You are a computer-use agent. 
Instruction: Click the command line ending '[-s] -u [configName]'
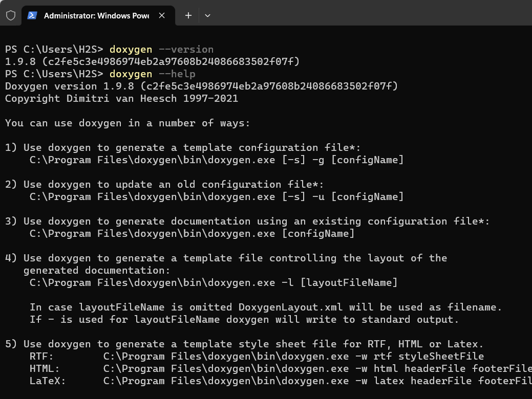click(x=217, y=196)
